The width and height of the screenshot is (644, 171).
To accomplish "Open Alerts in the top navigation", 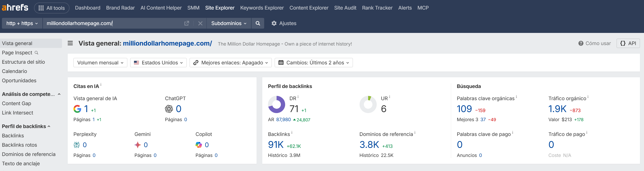I will tap(405, 8).
